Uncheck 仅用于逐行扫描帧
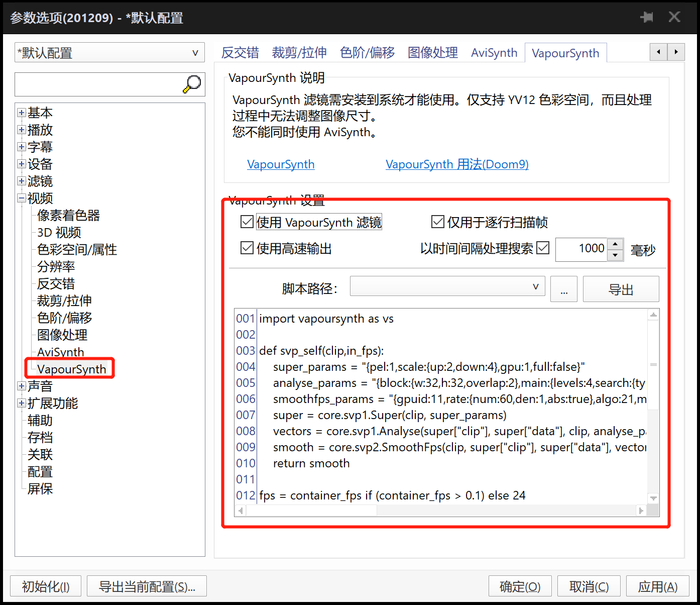The width and height of the screenshot is (700, 605). click(x=437, y=222)
